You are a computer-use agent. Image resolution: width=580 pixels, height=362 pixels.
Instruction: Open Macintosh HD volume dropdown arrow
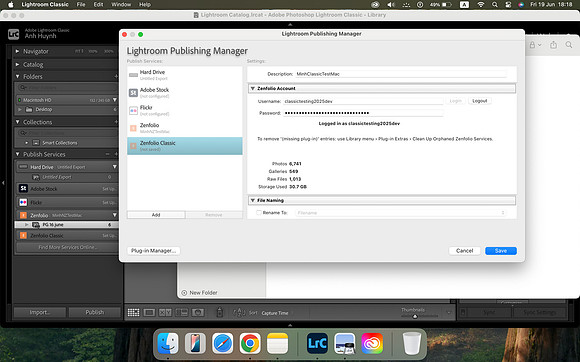point(115,100)
